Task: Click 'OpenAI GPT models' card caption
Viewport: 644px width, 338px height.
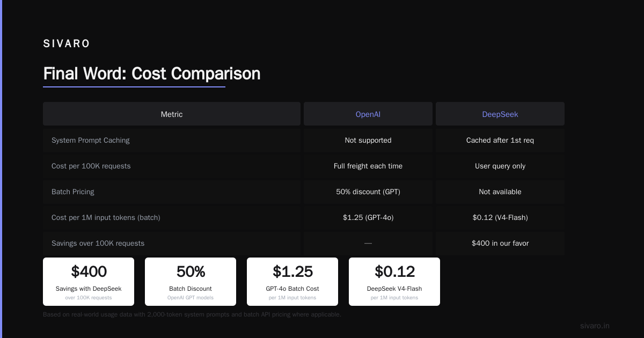Action: click(191, 298)
